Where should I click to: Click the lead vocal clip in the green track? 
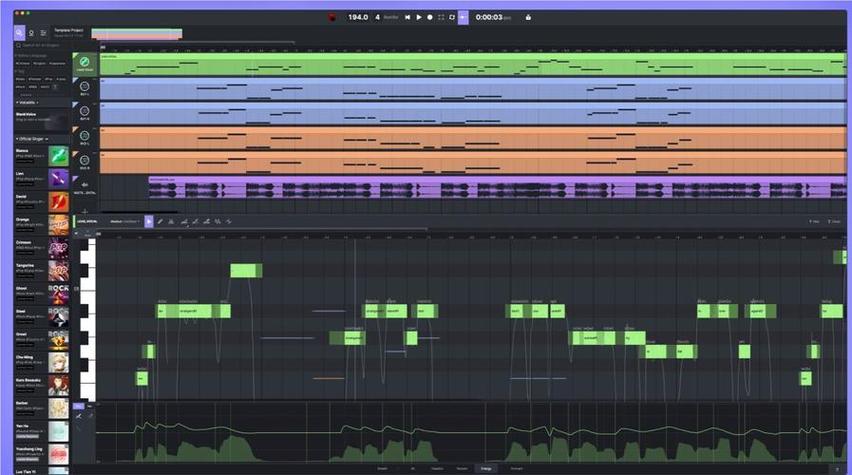tap(473, 64)
